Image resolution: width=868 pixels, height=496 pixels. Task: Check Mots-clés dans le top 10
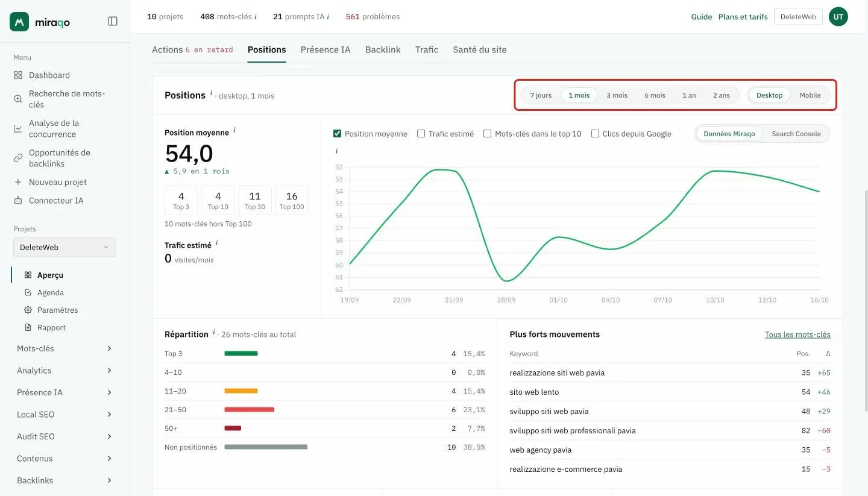coord(488,134)
